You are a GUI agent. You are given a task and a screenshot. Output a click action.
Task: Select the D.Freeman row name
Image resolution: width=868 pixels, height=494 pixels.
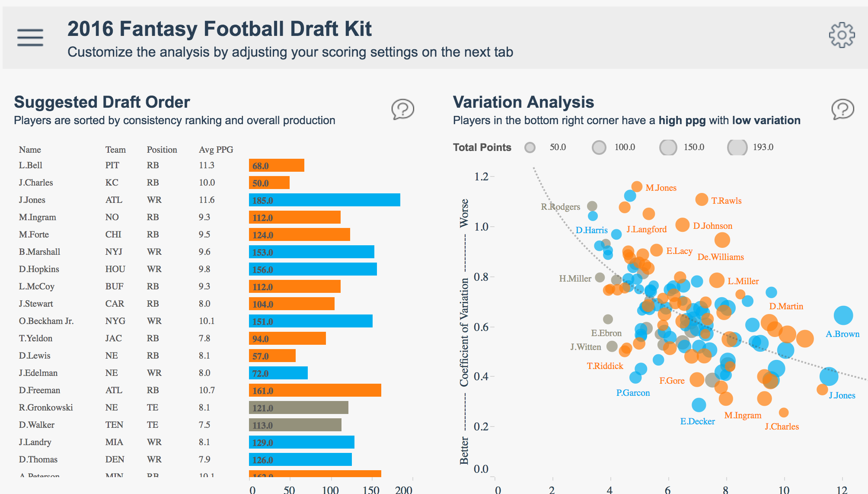(x=39, y=390)
